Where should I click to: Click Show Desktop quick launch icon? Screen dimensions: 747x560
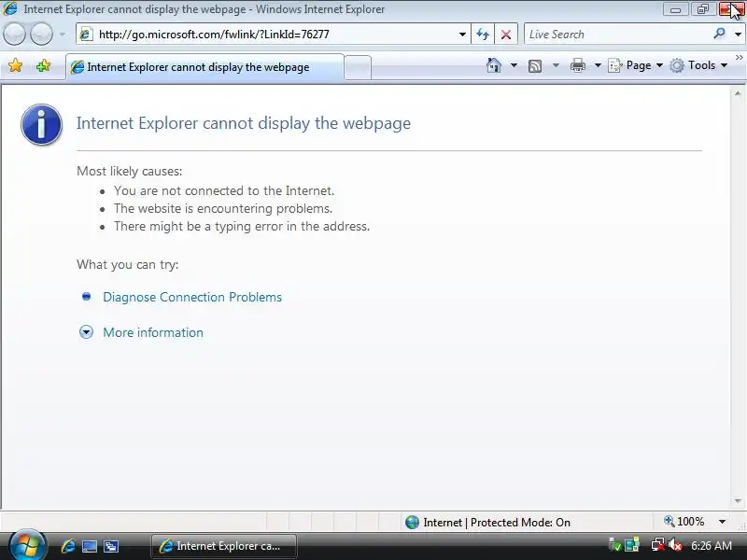[90, 546]
